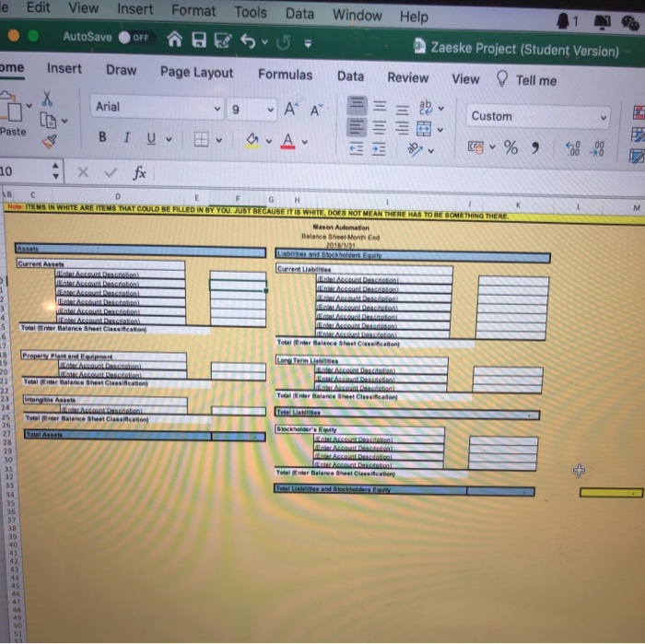Click the Undo arrow icon
645x644 pixels.
click(248, 41)
